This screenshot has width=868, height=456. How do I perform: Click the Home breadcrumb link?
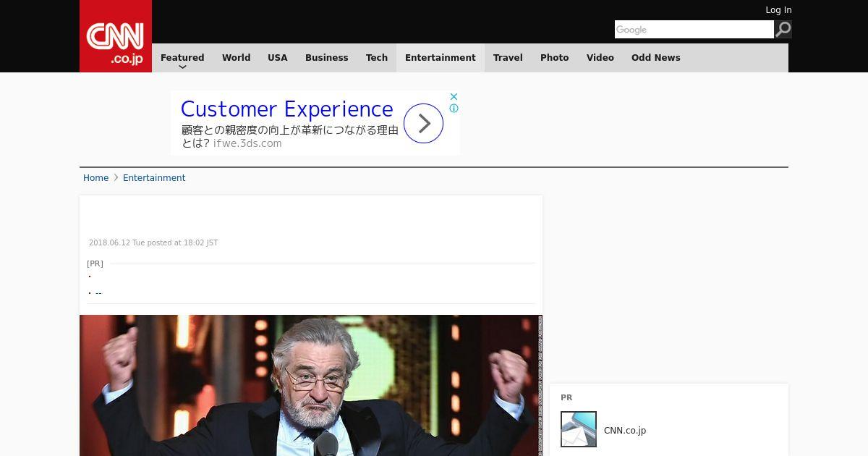point(95,178)
